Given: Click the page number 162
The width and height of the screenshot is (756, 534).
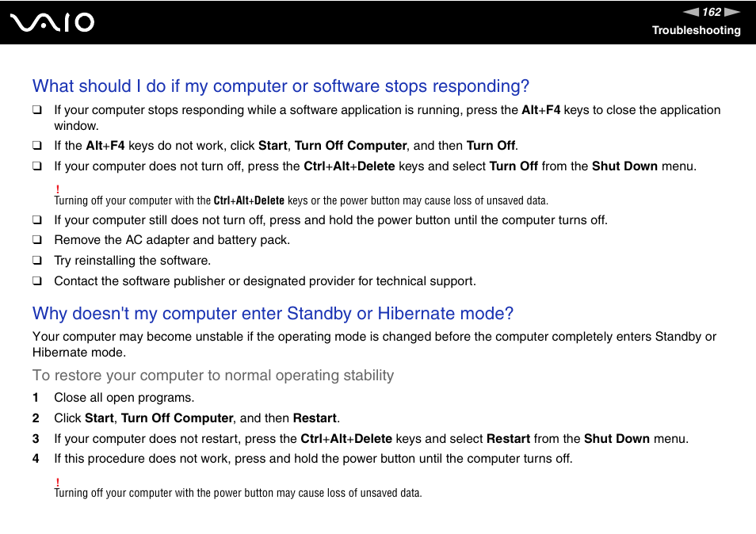Looking at the screenshot, I should tap(712, 12).
